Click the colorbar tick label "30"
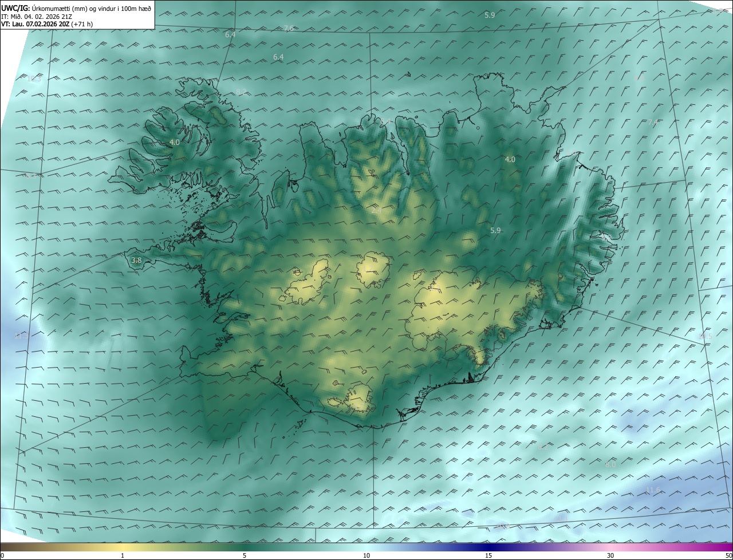This screenshot has width=733, height=560. [x=610, y=555]
